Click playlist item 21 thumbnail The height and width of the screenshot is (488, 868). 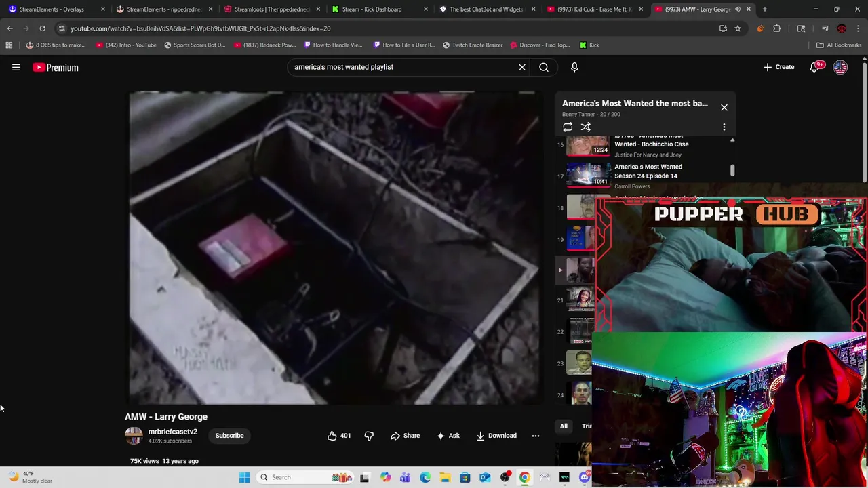point(580,300)
